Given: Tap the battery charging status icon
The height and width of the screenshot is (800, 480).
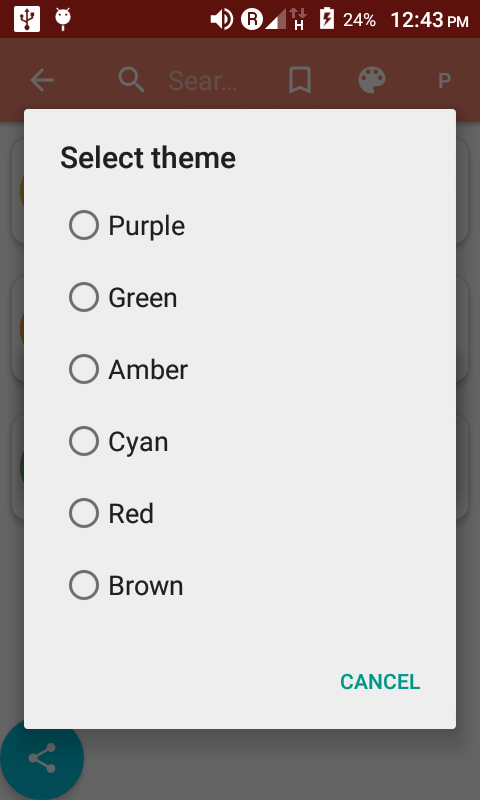Looking at the screenshot, I should pyautogui.click(x=326, y=19).
